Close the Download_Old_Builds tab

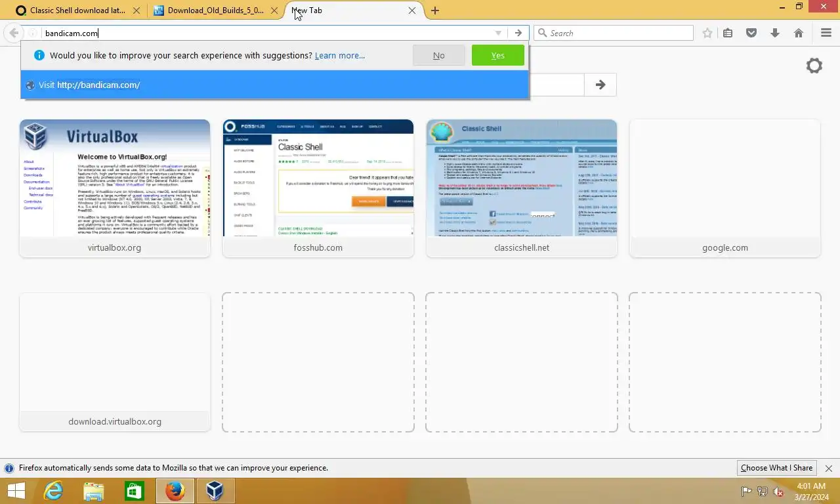(x=274, y=10)
